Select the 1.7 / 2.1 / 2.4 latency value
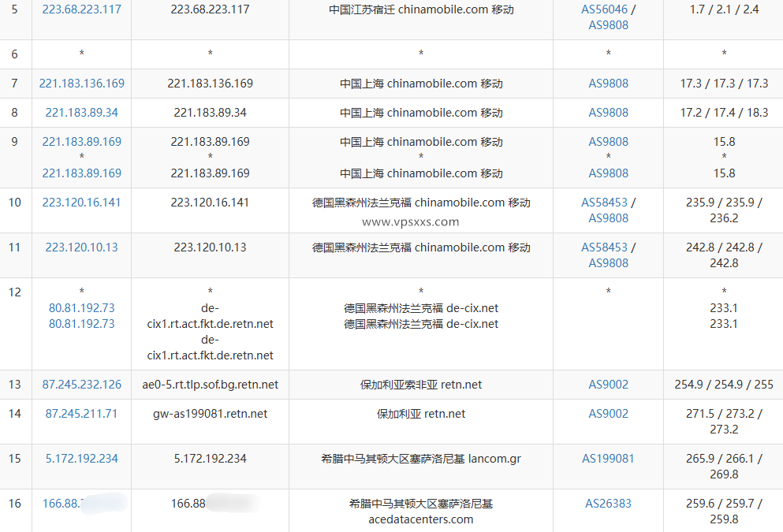The width and height of the screenshot is (783, 532). click(x=724, y=9)
